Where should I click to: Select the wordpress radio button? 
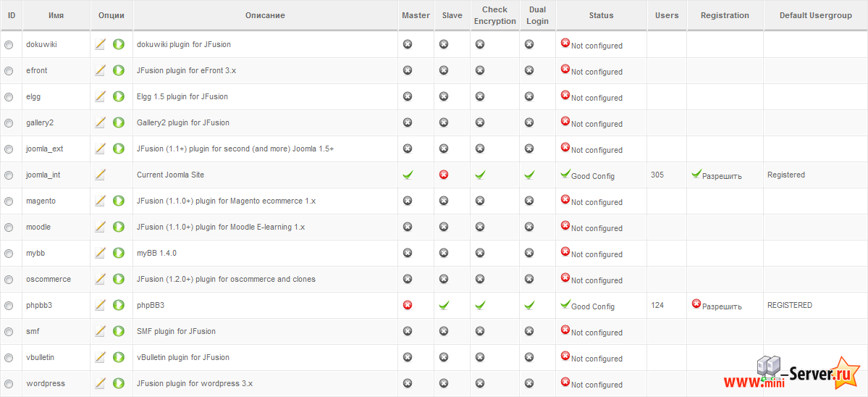(x=9, y=384)
